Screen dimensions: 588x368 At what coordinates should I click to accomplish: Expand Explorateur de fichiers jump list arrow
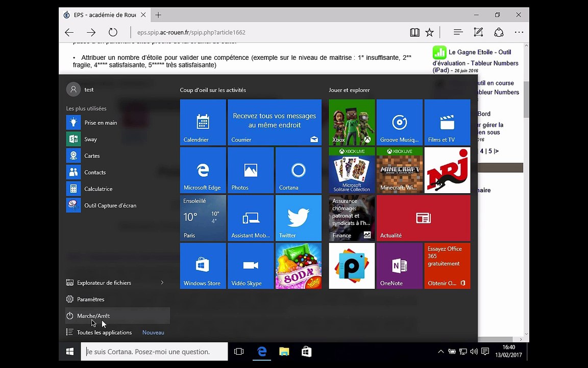click(162, 282)
